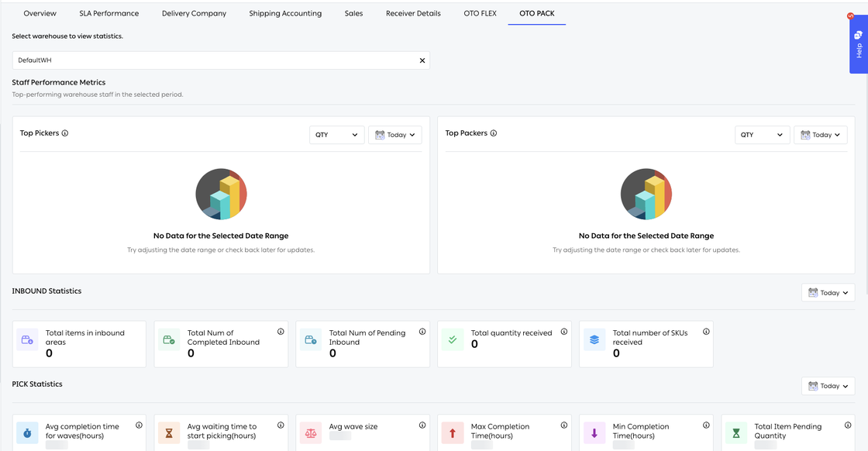Open INBOUND Statistics Today date dropdown
This screenshot has width=868, height=451.
coord(828,293)
